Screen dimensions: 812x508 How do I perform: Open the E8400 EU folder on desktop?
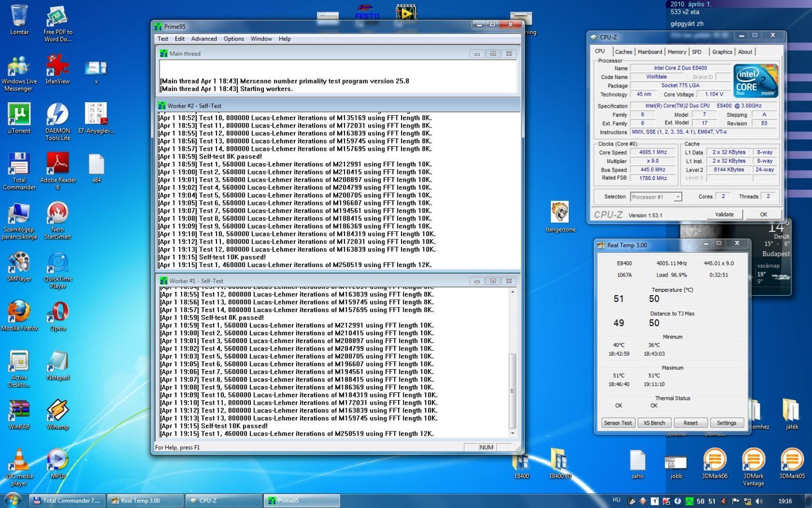coord(560,464)
